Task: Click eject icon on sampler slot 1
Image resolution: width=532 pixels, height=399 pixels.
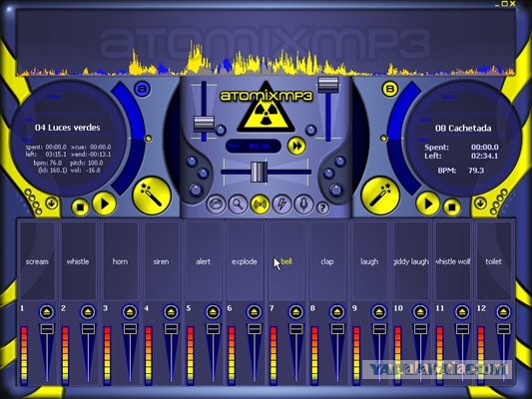Action: tap(47, 311)
